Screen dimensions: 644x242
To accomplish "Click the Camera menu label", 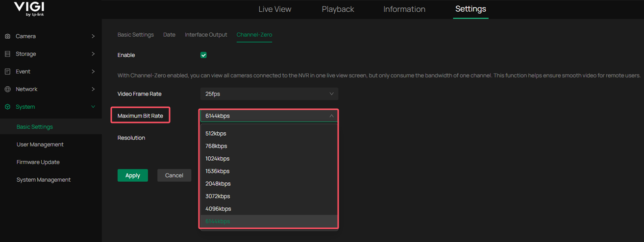I will coord(25,36).
